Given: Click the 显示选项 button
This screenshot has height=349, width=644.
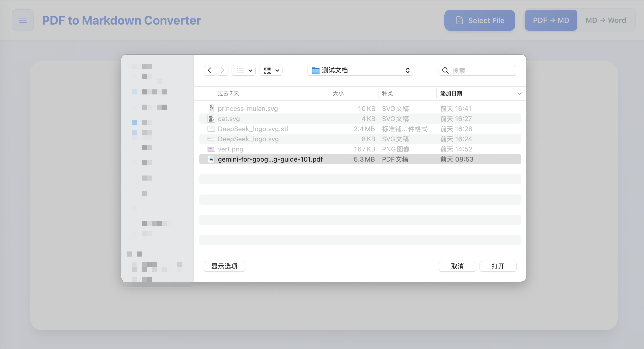Looking at the screenshot, I should pos(224,266).
